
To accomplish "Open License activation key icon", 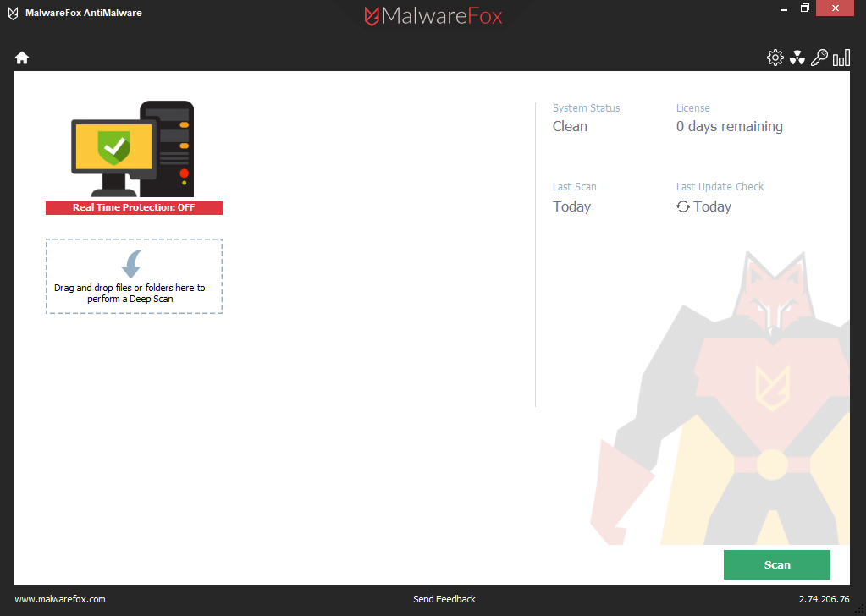I will click(x=819, y=58).
